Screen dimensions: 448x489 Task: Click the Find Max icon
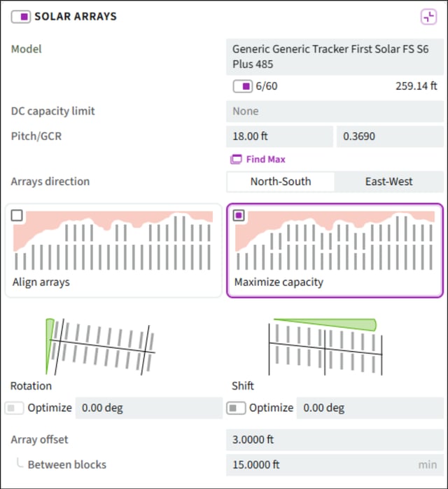click(236, 159)
